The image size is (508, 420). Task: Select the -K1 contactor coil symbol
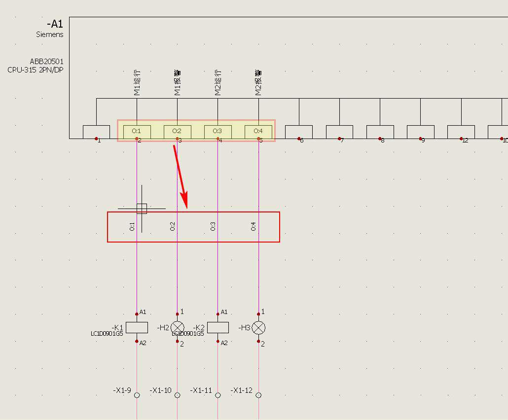pyautogui.click(x=137, y=327)
